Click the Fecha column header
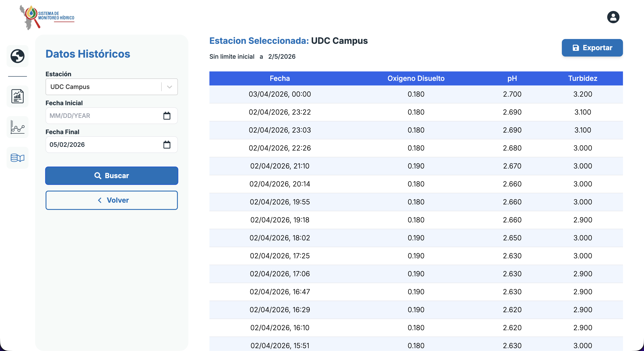Viewport: 644px width, 351px height. click(x=280, y=78)
